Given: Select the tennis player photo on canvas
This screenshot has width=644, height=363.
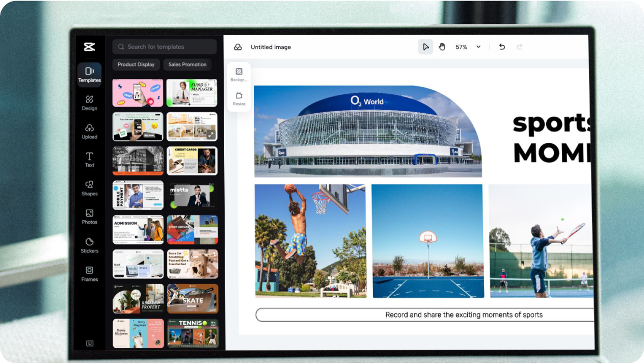Looking at the screenshot, I should pos(541,241).
